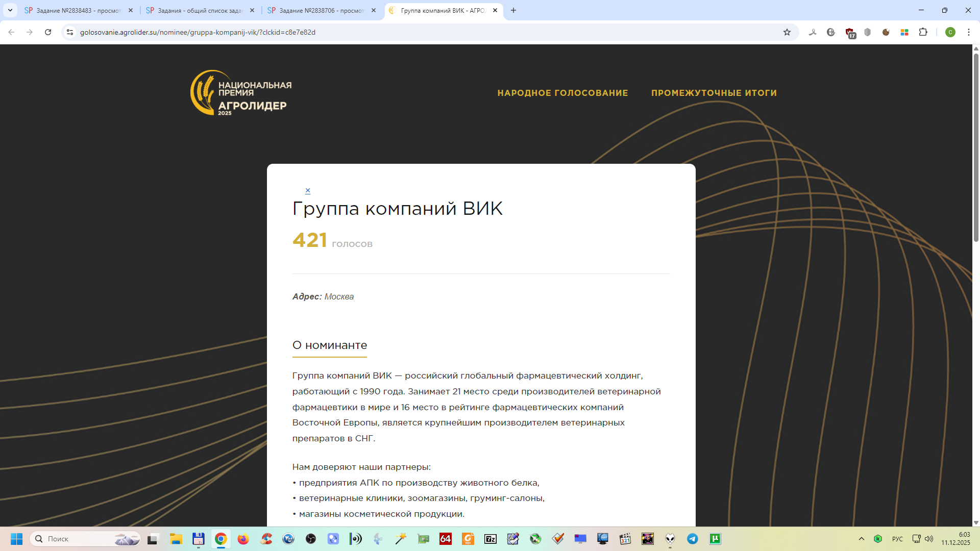Open the Промежуточные итоги link
Screen dimensions: 980x551
[x=714, y=93]
